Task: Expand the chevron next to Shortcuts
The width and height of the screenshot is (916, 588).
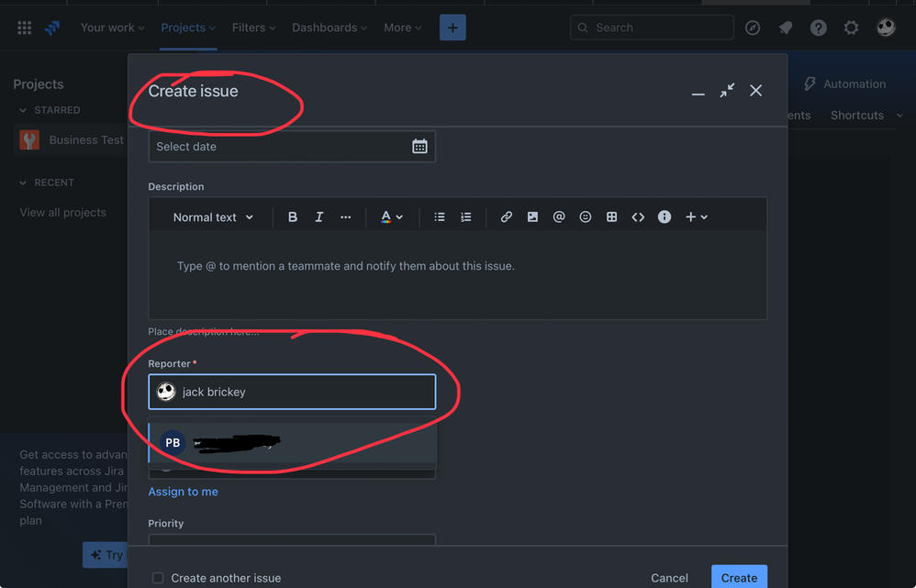Action: 899,116
